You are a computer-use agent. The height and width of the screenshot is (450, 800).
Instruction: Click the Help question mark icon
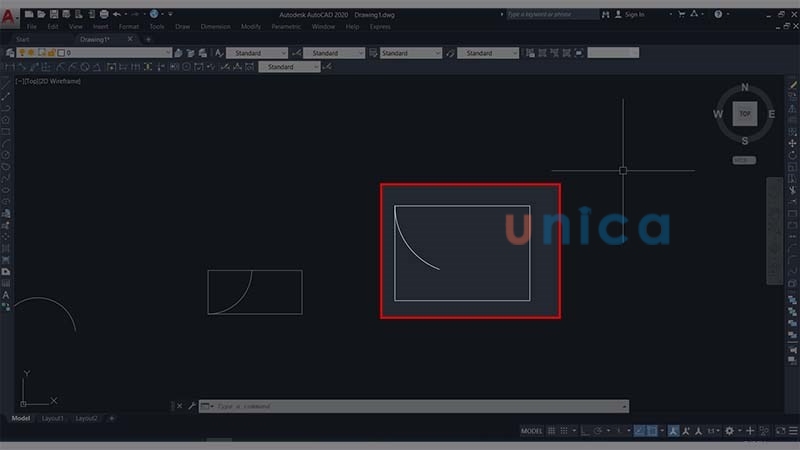point(718,14)
